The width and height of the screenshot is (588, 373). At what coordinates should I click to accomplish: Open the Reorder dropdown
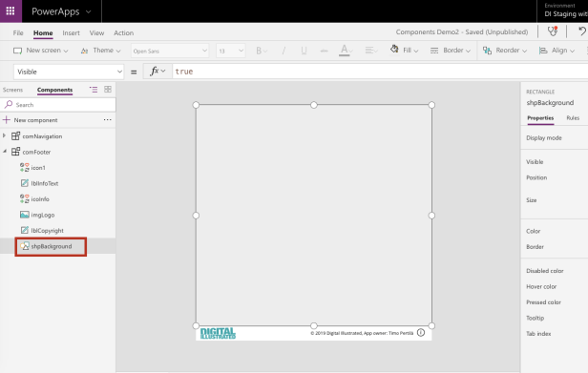(x=505, y=51)
